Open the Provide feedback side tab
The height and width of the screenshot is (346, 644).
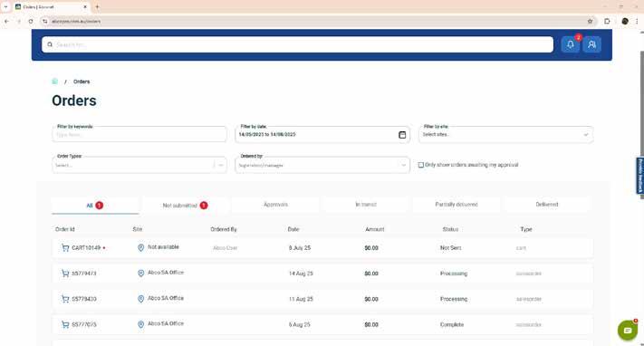click(639, 176)
